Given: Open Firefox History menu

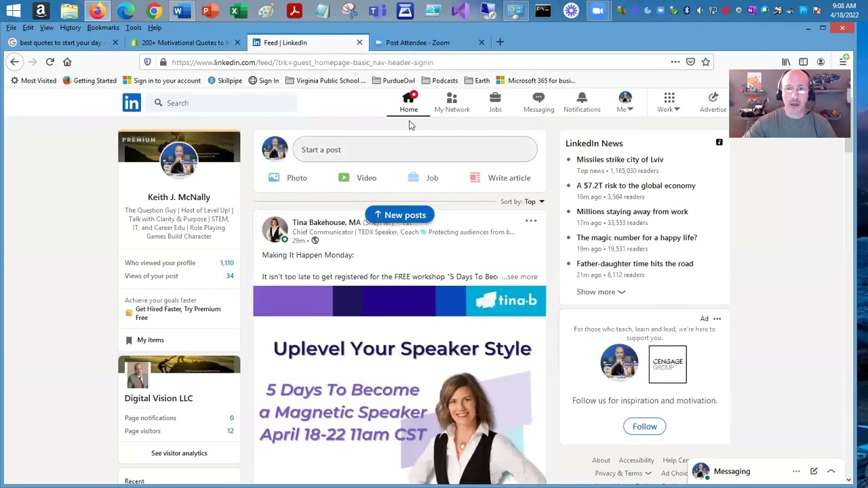Looking at the screenshot, I should pyautogui.click(x=70, y=28).
